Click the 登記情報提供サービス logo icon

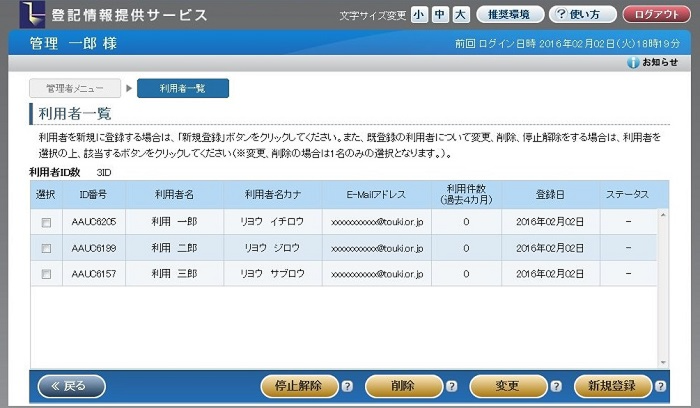pos(32,14)
